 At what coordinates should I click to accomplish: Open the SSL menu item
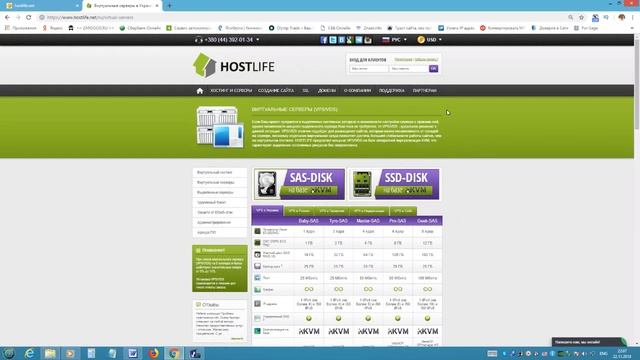tap(306, 91)
